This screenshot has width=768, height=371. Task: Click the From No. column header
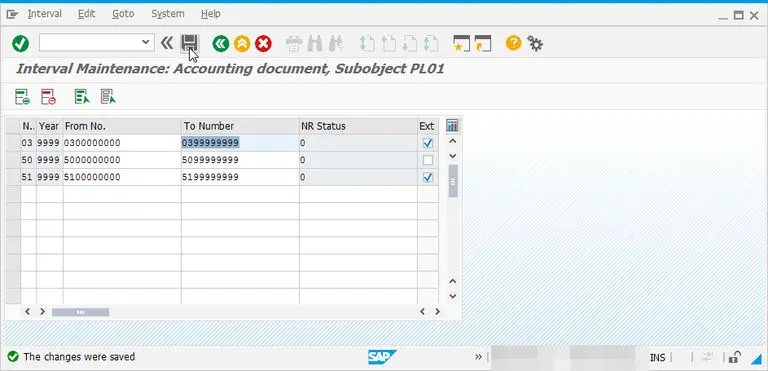[x=122, y=126]
